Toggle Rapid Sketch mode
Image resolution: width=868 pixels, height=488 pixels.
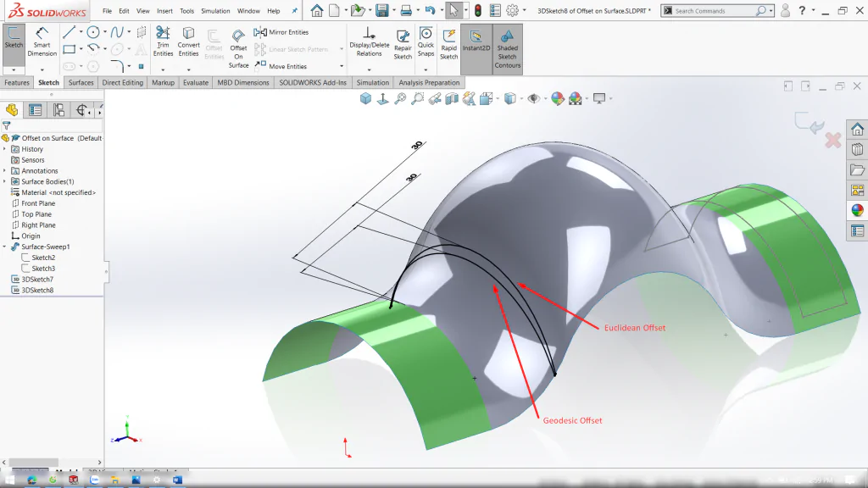click(x=449, y=44)
